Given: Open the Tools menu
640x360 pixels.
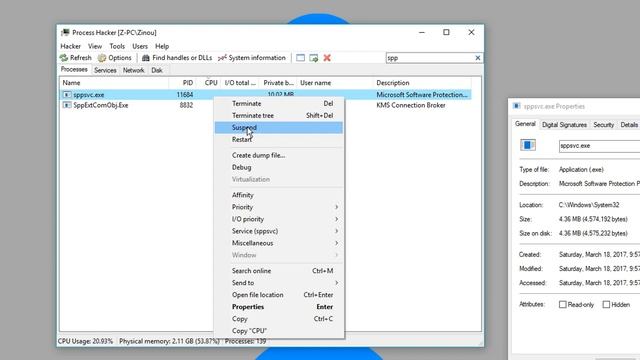Looking at the screenshot, I should (117, 46).
